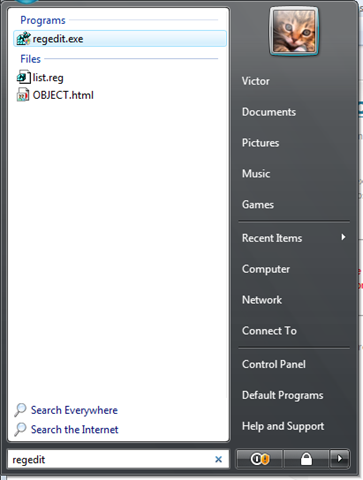This screenshot has height=480, width=363.
Task: Click the user account cat picture
Action: [294, 31]
